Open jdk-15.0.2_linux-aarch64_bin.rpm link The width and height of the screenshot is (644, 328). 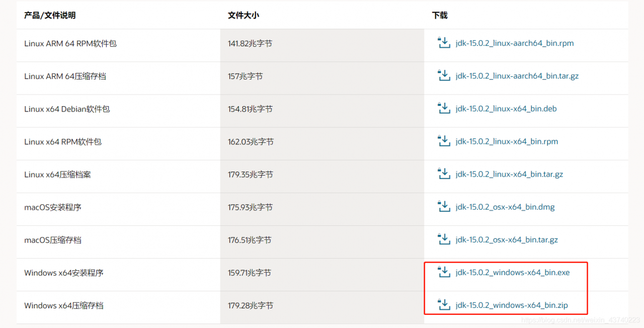515,43
